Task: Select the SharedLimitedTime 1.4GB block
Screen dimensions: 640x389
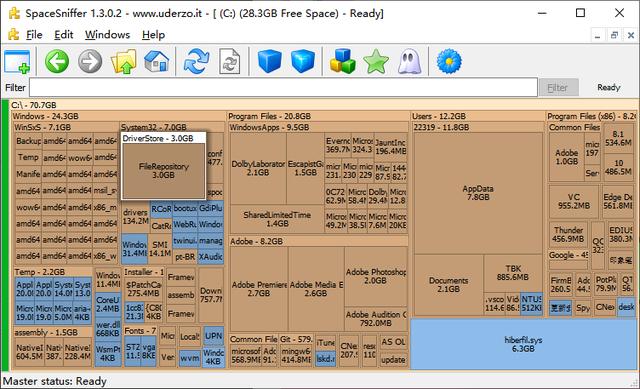Action: pos(277,219)
